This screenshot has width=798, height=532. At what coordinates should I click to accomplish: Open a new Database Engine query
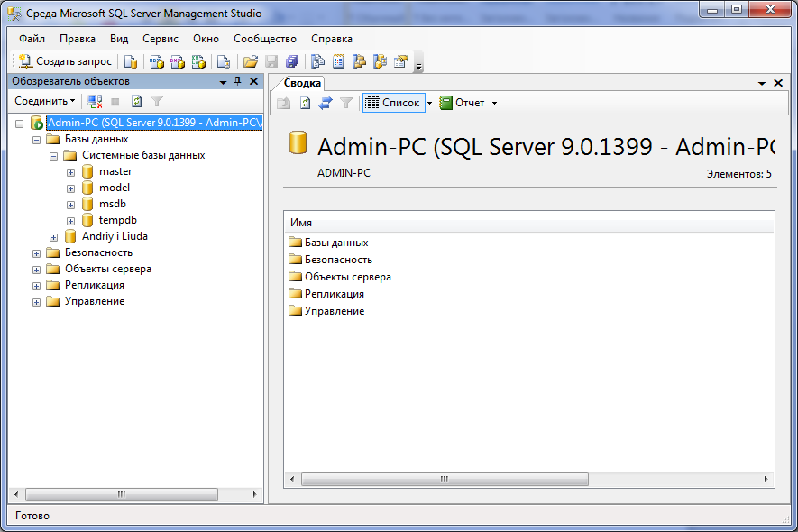coord(131,61)
